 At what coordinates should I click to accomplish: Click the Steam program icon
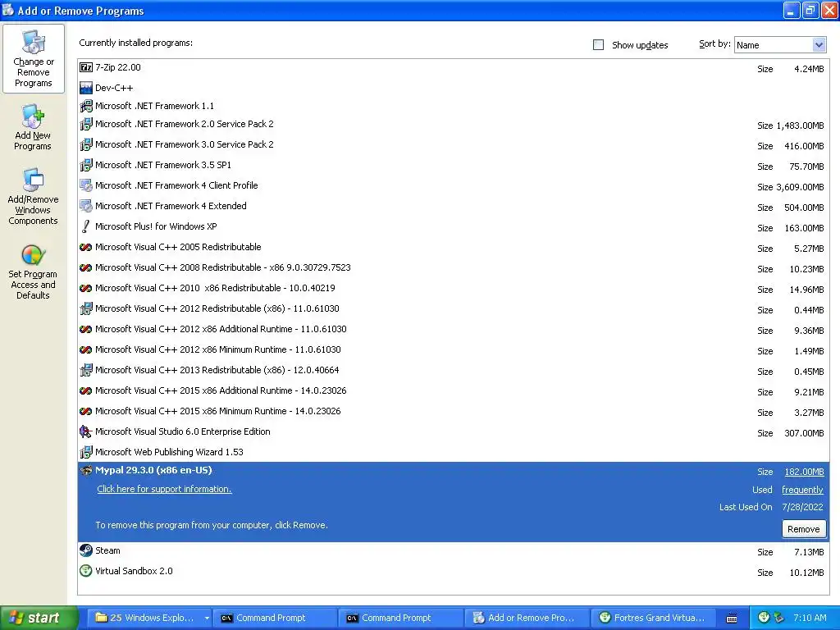point(85,550)
